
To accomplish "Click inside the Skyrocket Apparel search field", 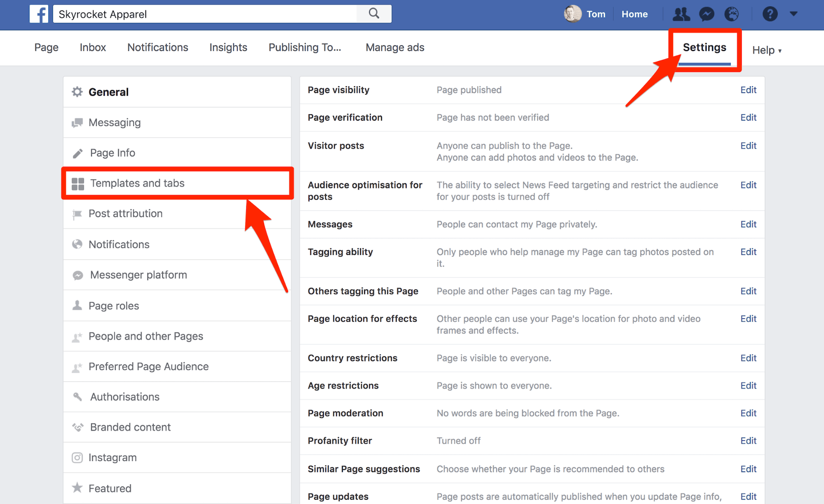I will pyautogui.click(x=203, y=14).
